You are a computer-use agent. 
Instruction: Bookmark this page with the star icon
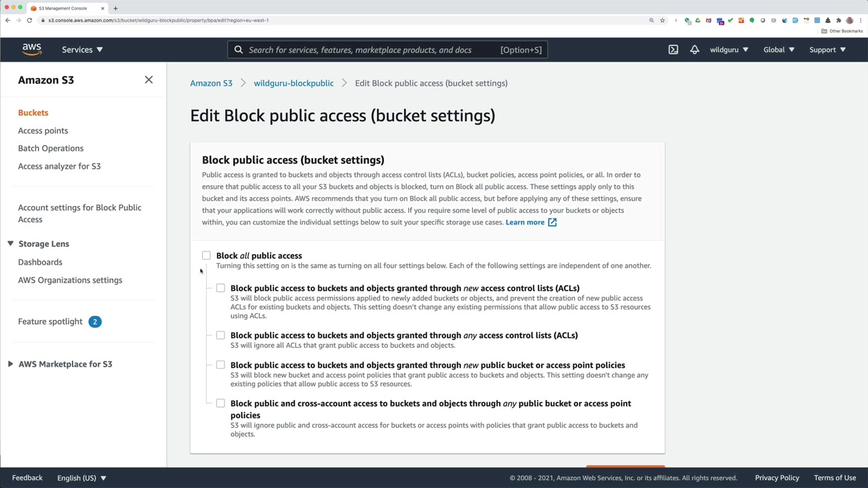pos(663,20)
